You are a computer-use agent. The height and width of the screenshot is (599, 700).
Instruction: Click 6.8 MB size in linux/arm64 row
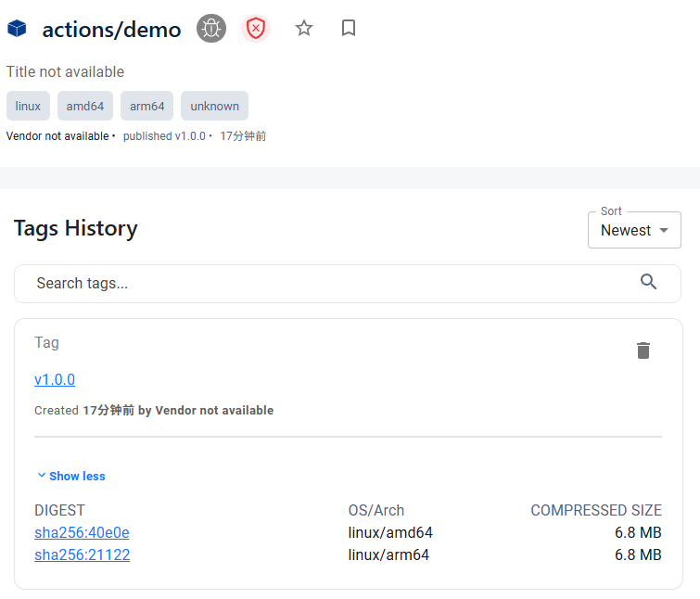tap(638, 554)
